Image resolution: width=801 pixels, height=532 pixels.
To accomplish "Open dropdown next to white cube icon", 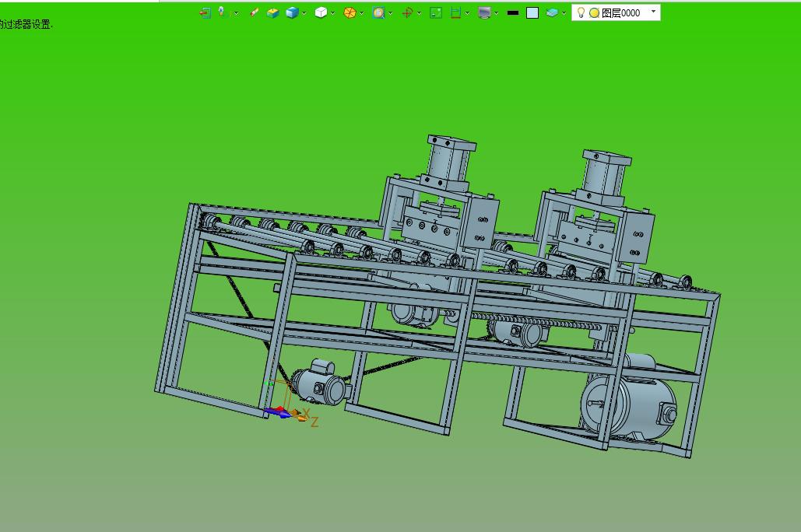I will coord(332,13).
